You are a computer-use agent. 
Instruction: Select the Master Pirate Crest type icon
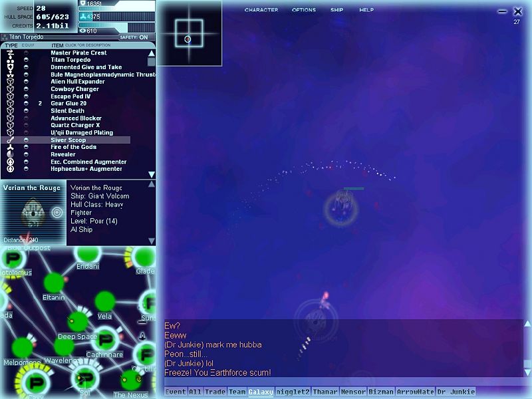[10, 53]
